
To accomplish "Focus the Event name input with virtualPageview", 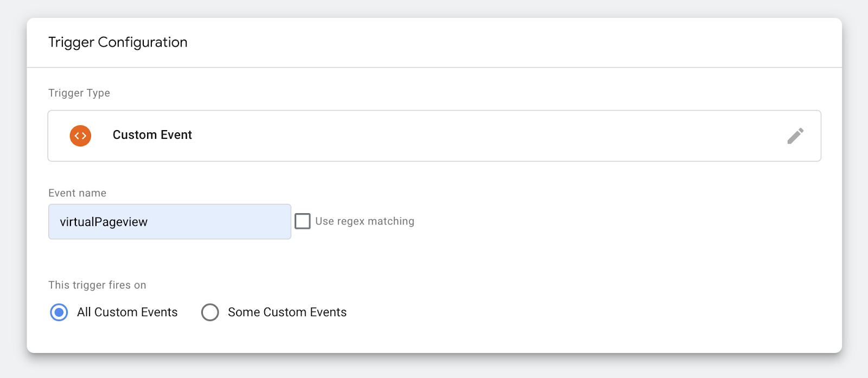I will pos(170,222).
